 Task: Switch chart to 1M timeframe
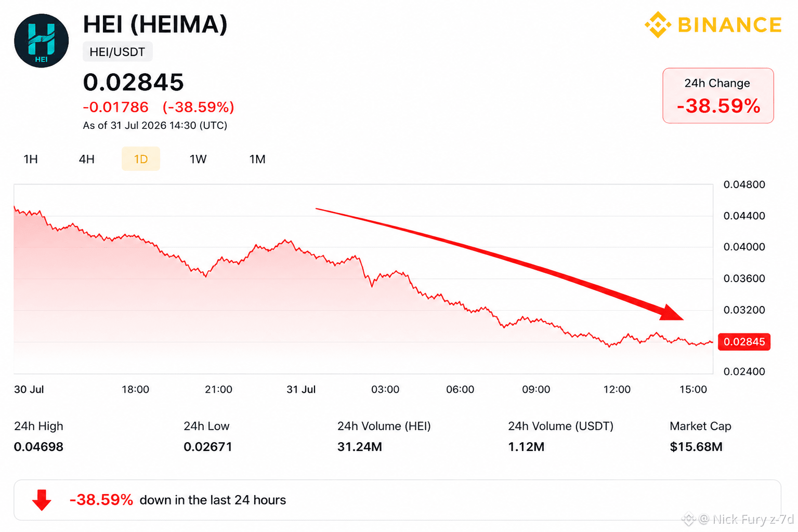[x=257, y=159]
